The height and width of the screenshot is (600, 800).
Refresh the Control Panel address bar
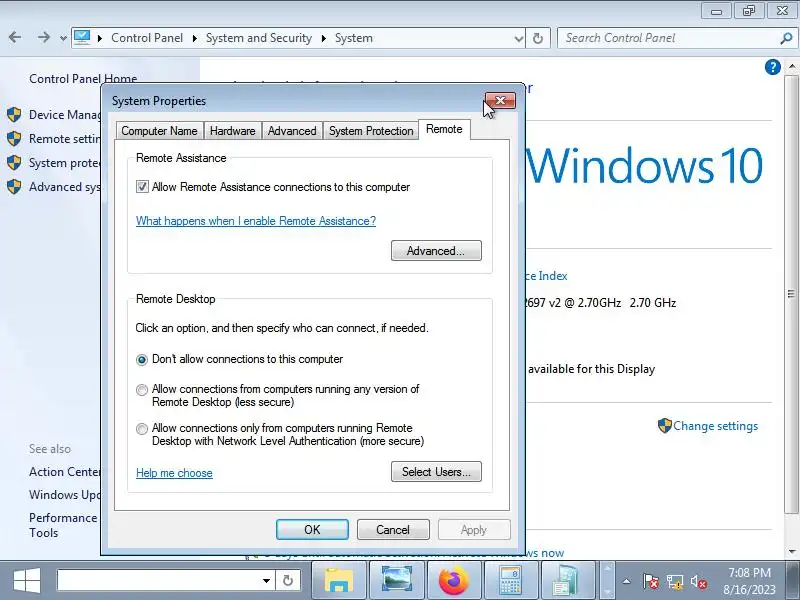[x=538, y=38]
